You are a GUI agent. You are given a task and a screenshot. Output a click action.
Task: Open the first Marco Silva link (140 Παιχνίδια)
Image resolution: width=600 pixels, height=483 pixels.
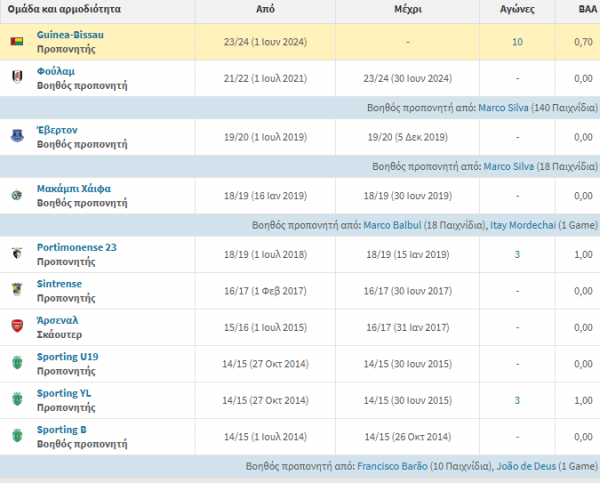[503, 108]
